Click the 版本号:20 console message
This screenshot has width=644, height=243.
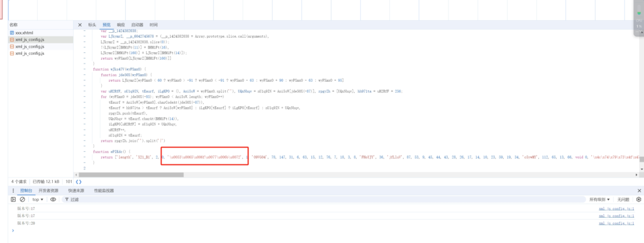coord(26,223)
